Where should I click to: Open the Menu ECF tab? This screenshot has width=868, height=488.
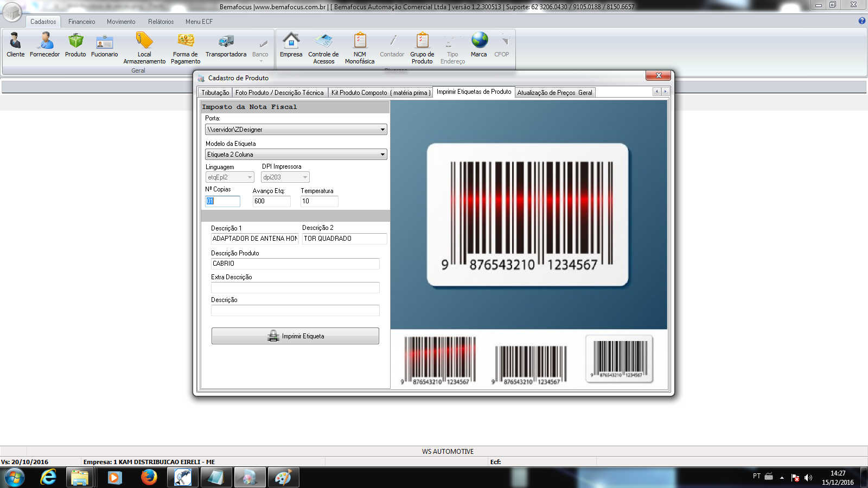click(x=199, y=22)
